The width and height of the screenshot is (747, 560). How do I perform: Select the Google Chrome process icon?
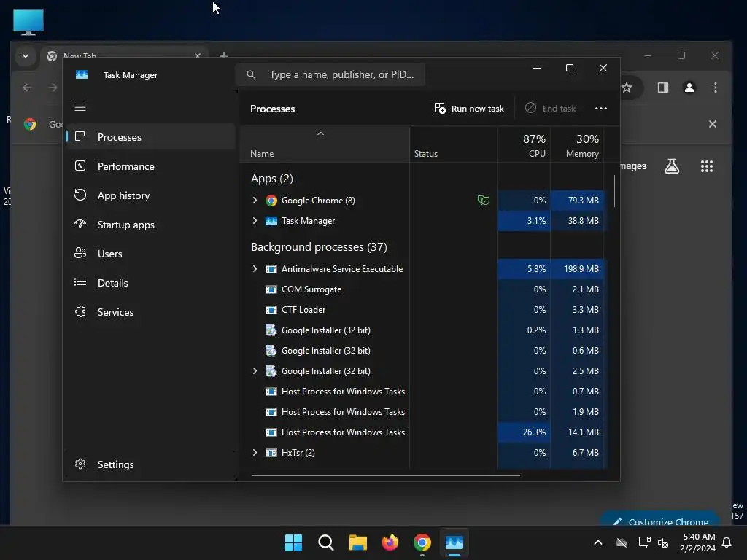click(x=271, y=201)
